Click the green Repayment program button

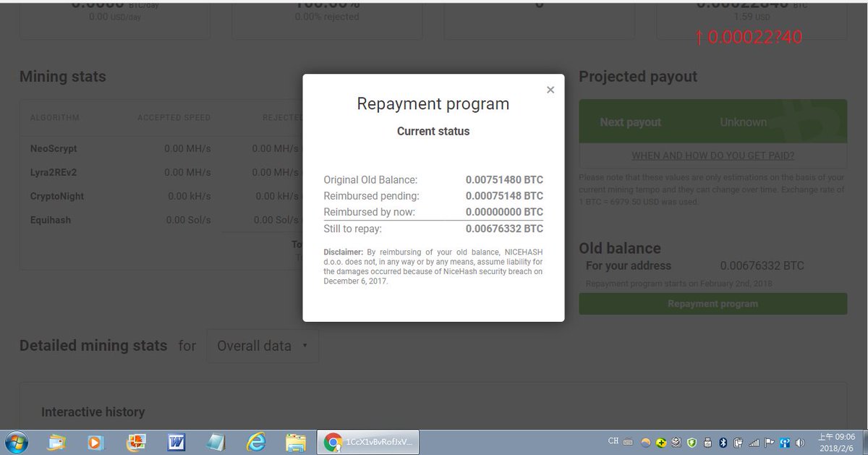tap(713, 304)
